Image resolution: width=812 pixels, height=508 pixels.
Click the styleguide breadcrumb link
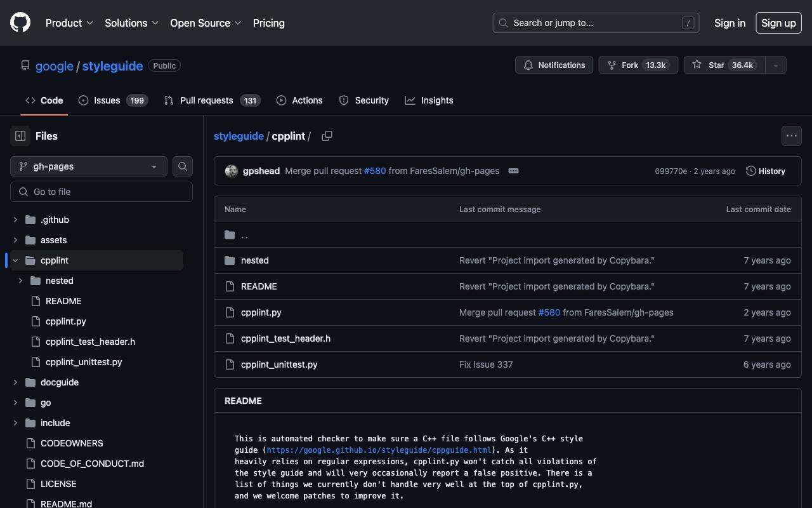point(239,136)
